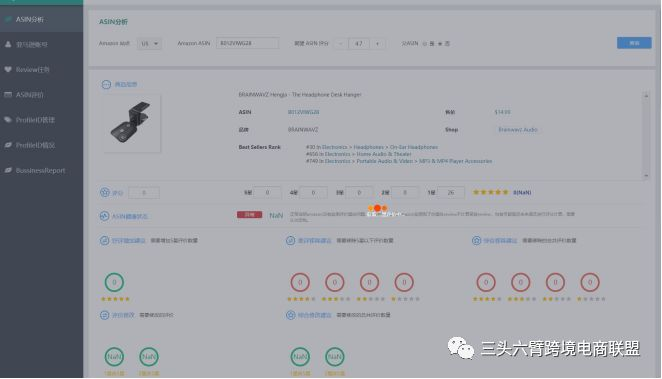Click the red circle above one-star rating, middle group
The width and height of the screenshot is (662, 379).
(404, 282)
